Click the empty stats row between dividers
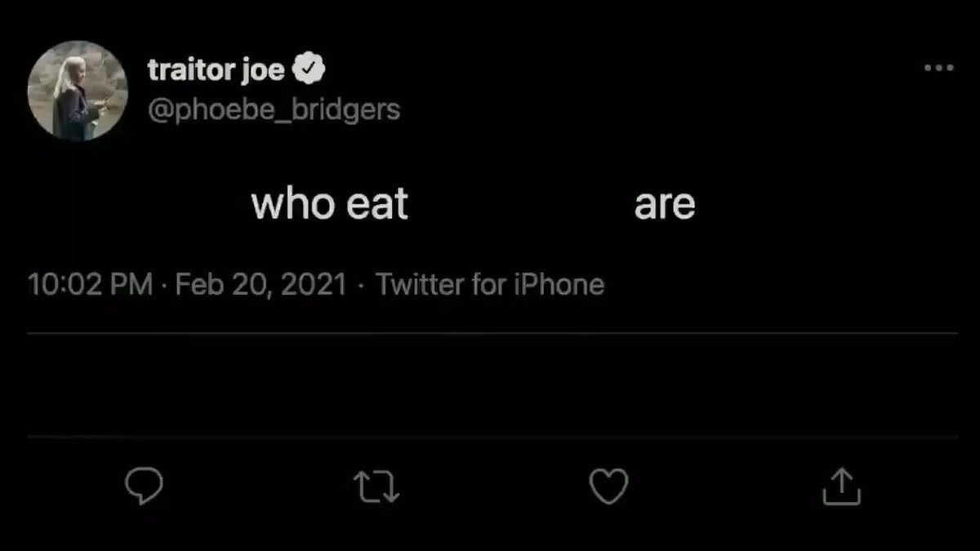 click(x=492, y=384)
